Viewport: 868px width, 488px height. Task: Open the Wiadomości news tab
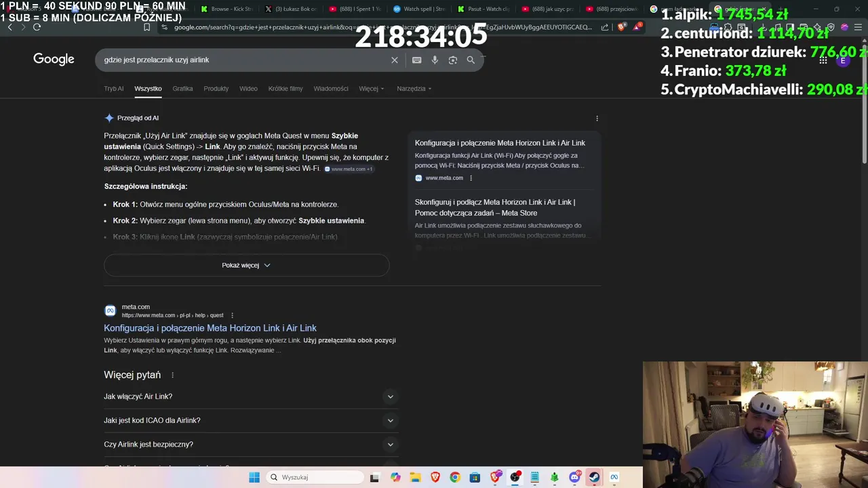331,89
